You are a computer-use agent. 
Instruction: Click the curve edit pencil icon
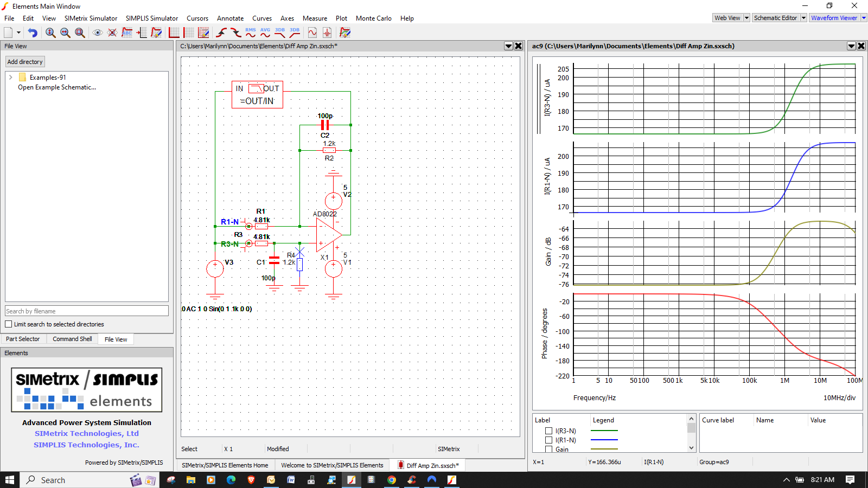coord(156,33)
